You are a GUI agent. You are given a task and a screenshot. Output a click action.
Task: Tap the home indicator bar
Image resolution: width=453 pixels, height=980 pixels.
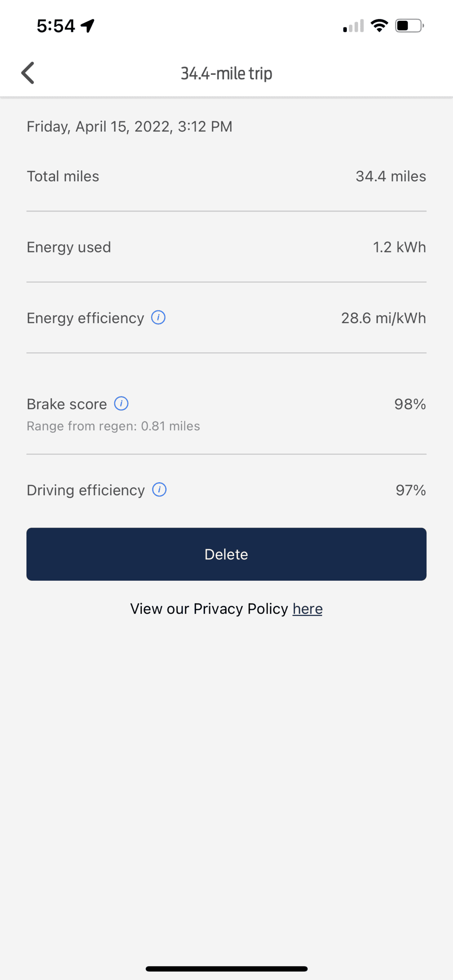(226, 969)
